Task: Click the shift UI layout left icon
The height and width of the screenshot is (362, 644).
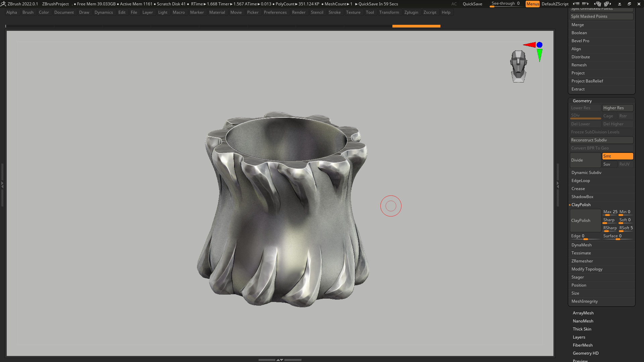Action: [x=576, y=4]
